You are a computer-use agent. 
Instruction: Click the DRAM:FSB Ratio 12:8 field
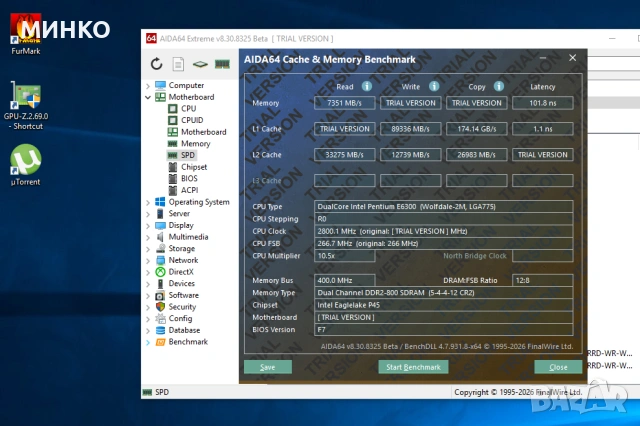pyautogui.click(x=542, y=280)
